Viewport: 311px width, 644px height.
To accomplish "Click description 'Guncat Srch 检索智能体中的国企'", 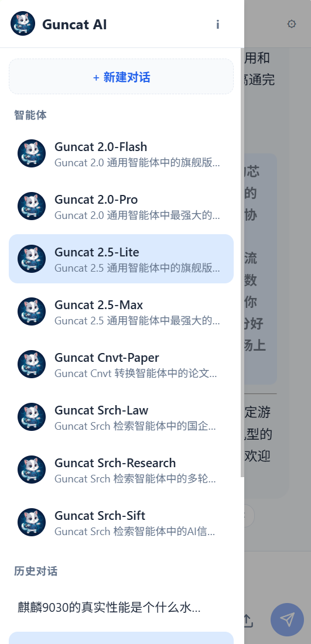I will [135, 426].
